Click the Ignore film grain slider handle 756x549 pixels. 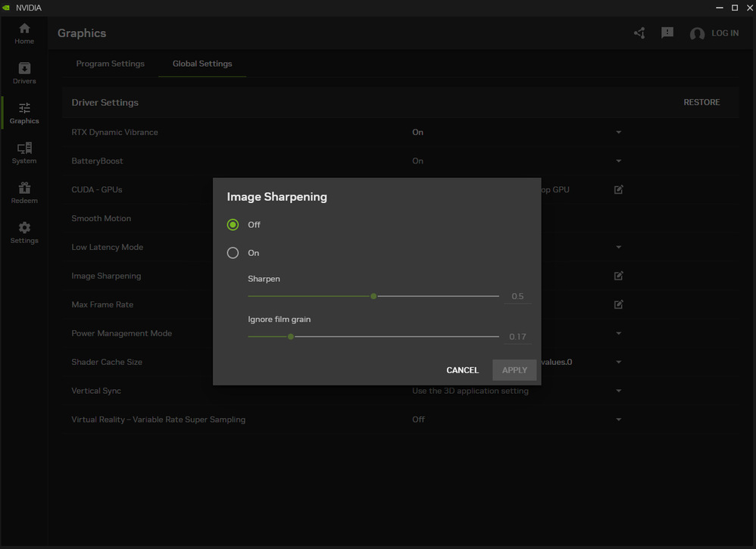click(x=291, y=336)
